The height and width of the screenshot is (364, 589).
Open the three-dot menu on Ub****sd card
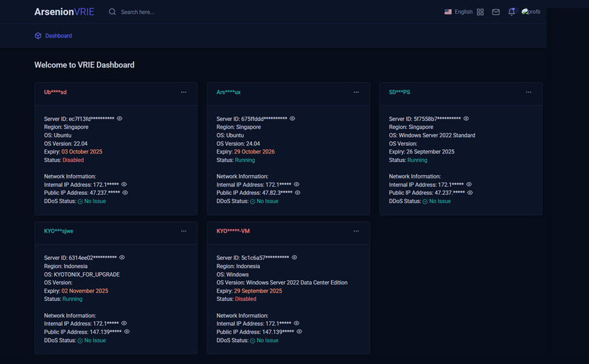184,92
